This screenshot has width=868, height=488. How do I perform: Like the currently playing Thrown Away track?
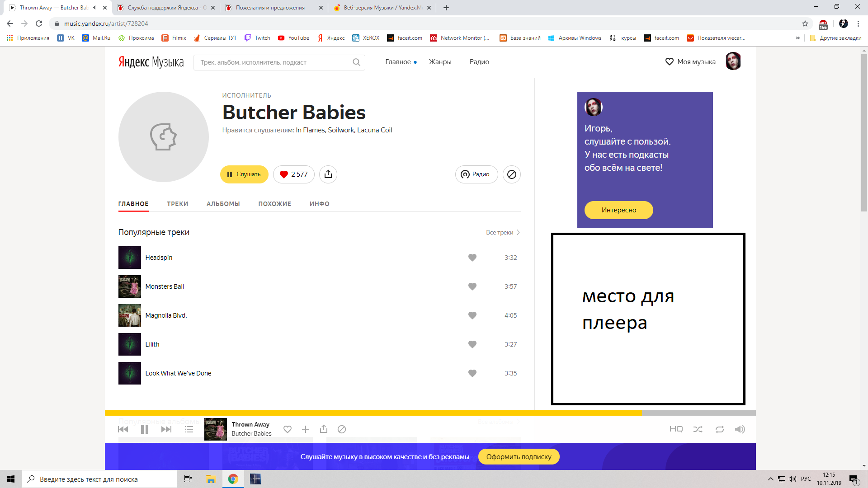coord(288,429)
